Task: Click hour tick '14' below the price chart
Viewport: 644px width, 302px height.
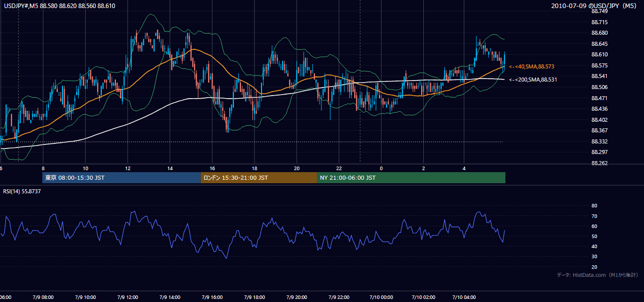Action: 170,169
